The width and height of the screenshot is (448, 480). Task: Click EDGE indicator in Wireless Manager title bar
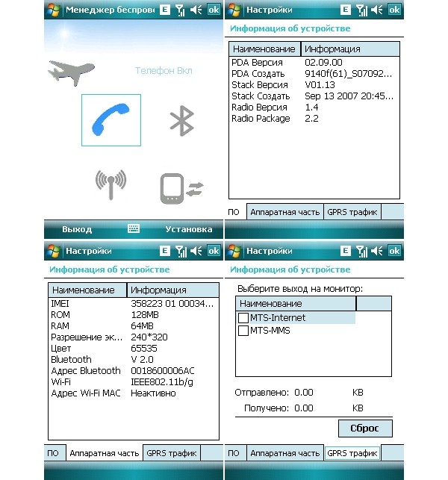pos(165,10)
